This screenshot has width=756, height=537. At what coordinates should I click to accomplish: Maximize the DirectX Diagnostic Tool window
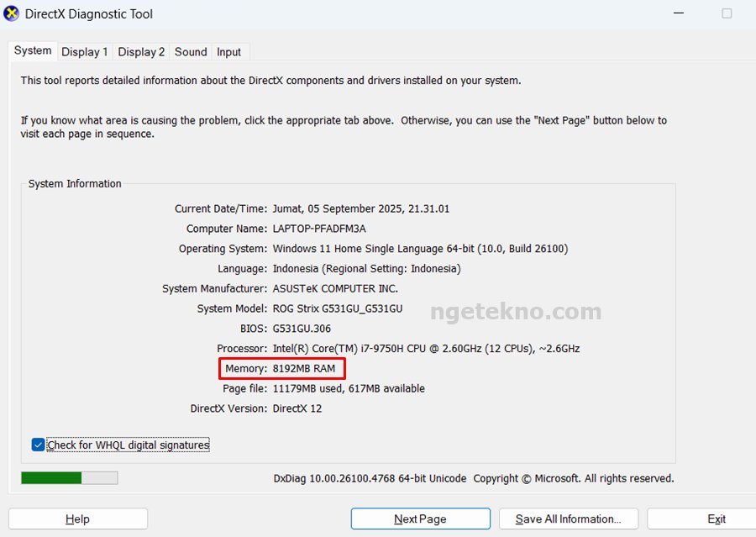[727, 13]
